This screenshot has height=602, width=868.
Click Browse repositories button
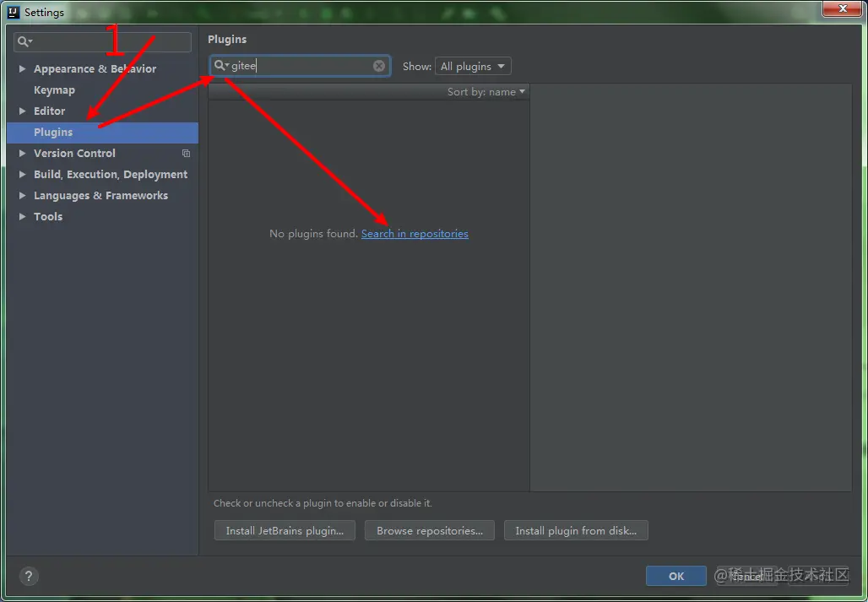point(430,530)
